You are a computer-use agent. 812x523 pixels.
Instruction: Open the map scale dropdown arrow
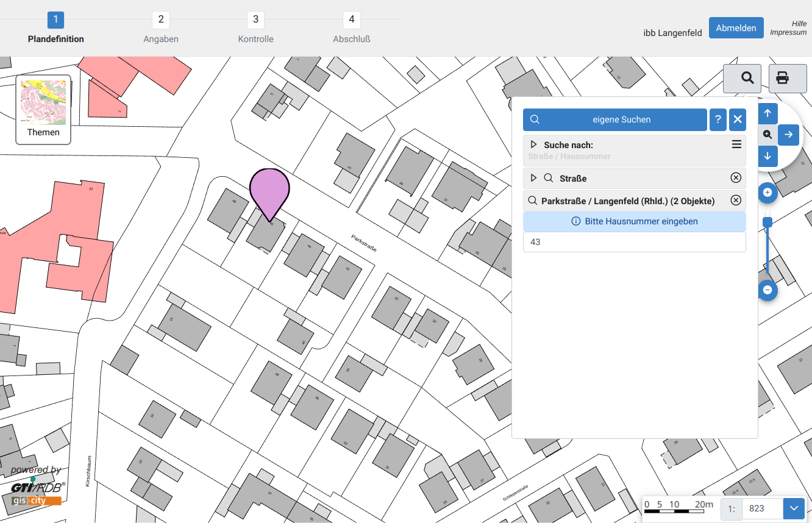(x=794, y=508)
